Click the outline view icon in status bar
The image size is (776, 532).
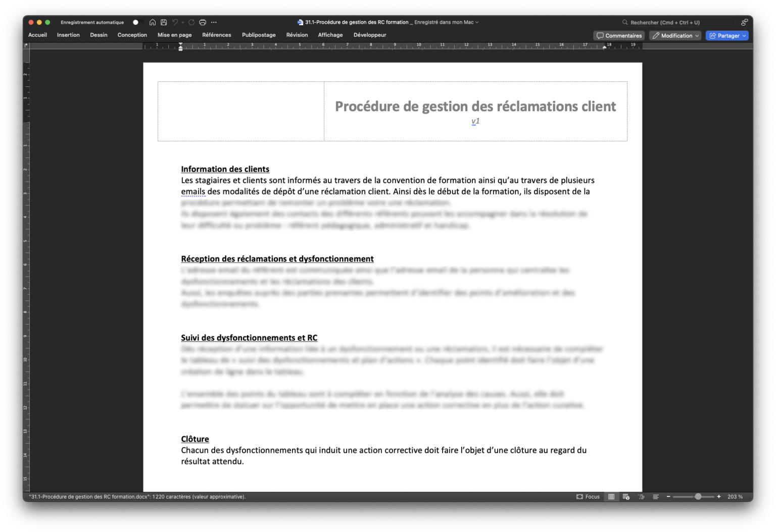point(642,497)
